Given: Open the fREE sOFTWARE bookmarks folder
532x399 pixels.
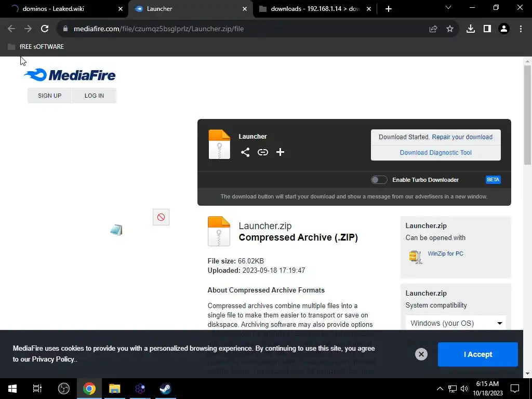Looking at the screenshot, I should 36,46.
